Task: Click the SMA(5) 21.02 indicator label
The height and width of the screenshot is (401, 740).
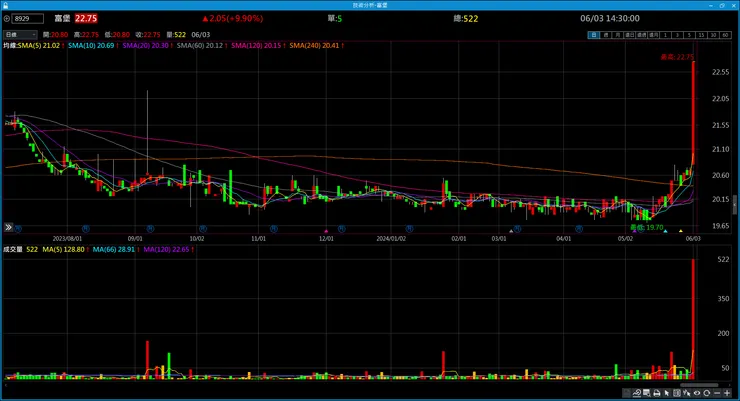Action: click(39, 45)
